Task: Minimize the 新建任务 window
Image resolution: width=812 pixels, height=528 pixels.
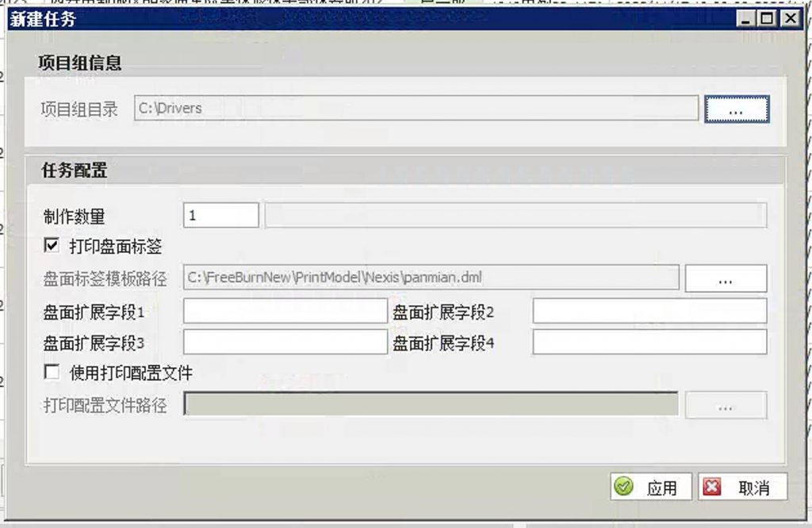Action: coord(745,19)
